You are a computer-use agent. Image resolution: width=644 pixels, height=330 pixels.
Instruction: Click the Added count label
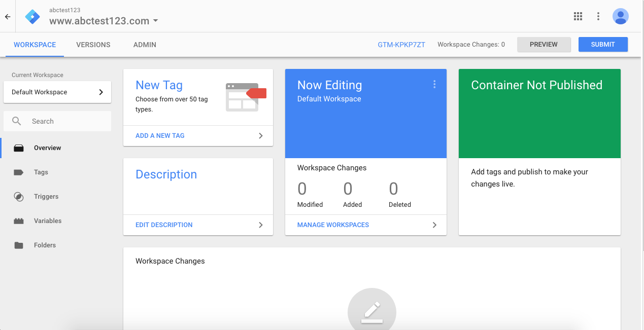[x=353, y=205]
